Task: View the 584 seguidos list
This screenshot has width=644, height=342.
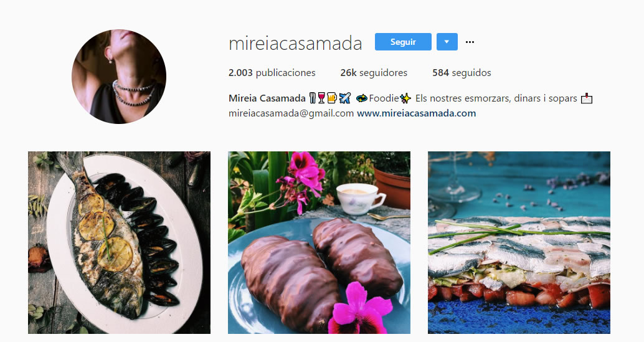Action: point(462,73)
